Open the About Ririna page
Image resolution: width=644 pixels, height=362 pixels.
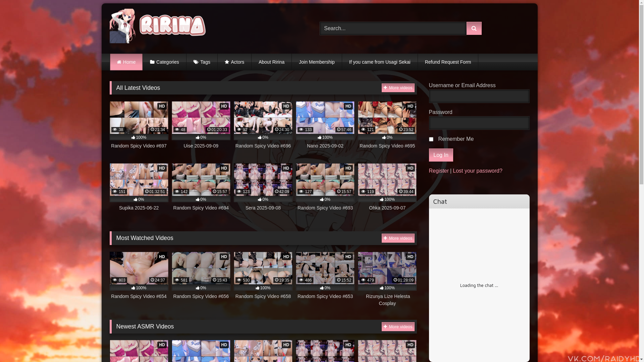271,62
